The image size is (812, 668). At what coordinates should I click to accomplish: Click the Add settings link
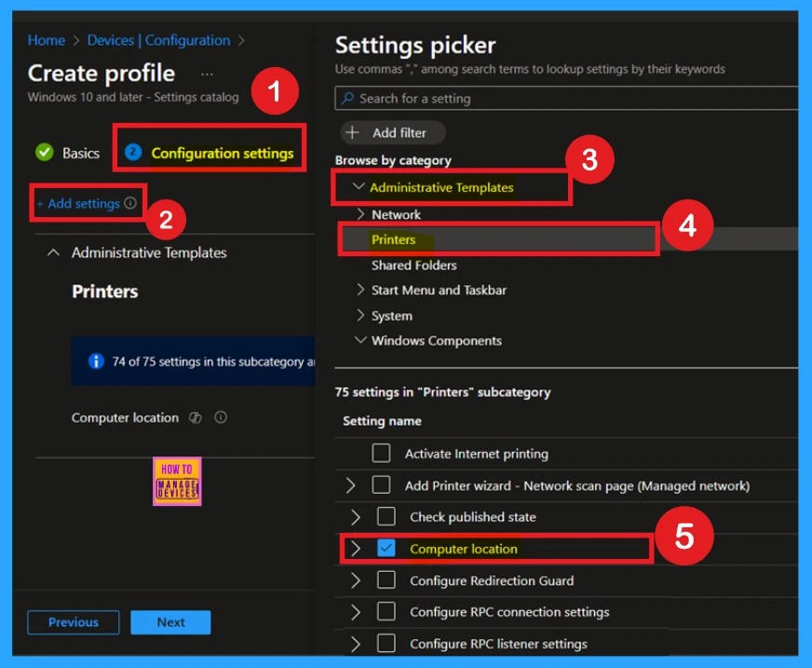(78, 203)
